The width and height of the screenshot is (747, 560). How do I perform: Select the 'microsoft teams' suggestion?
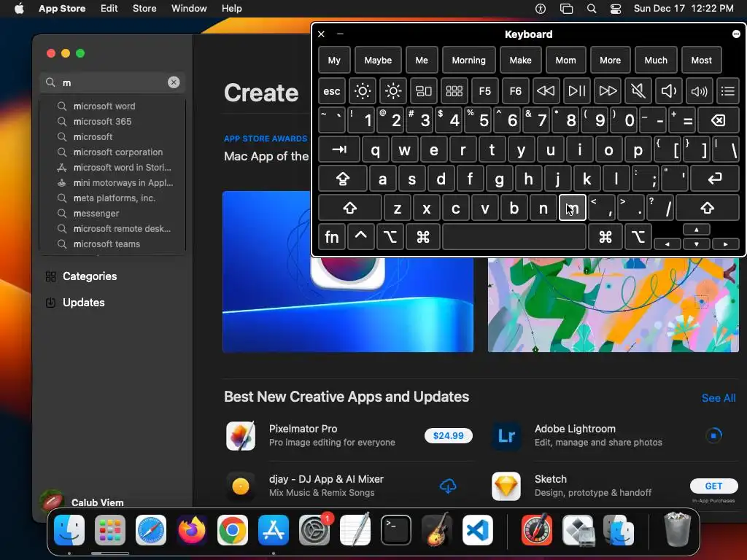point(112,244)
